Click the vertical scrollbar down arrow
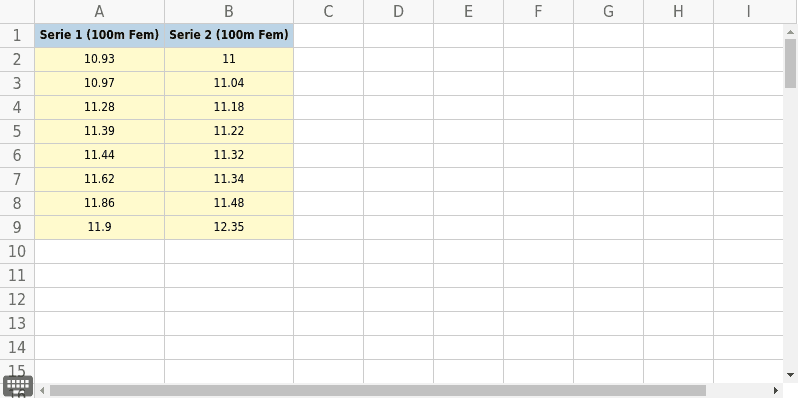 point(791,374)
